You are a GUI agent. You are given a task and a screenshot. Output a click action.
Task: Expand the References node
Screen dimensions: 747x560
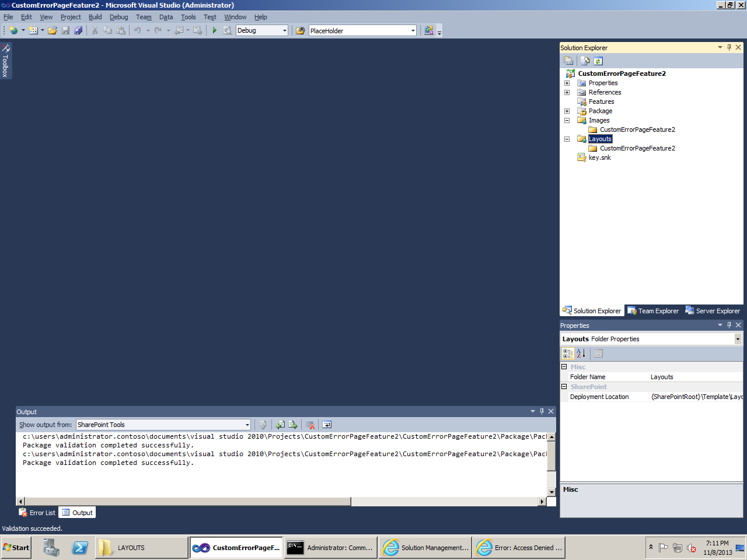(567, 92)
